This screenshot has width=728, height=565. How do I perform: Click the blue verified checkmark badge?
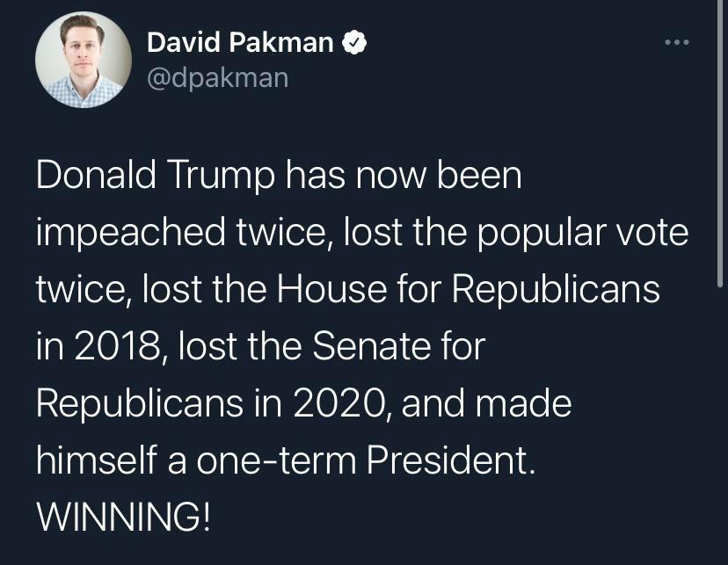click(354, 42)
